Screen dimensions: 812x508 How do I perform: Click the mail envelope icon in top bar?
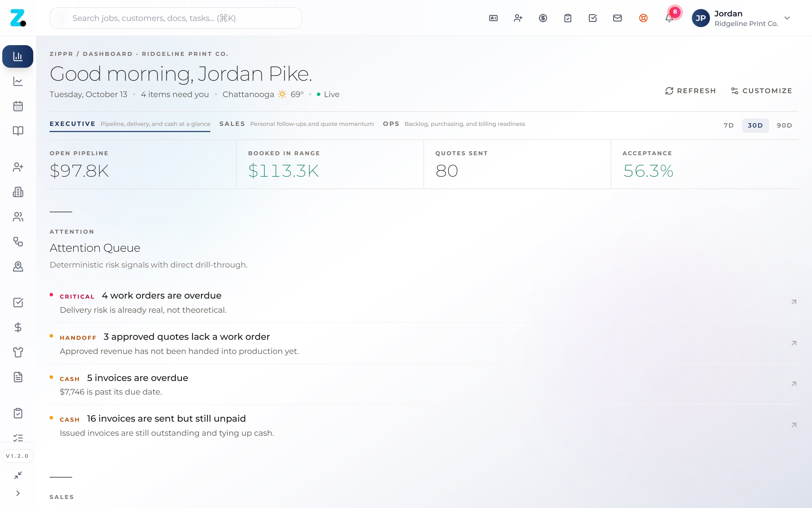coord(617,18)
